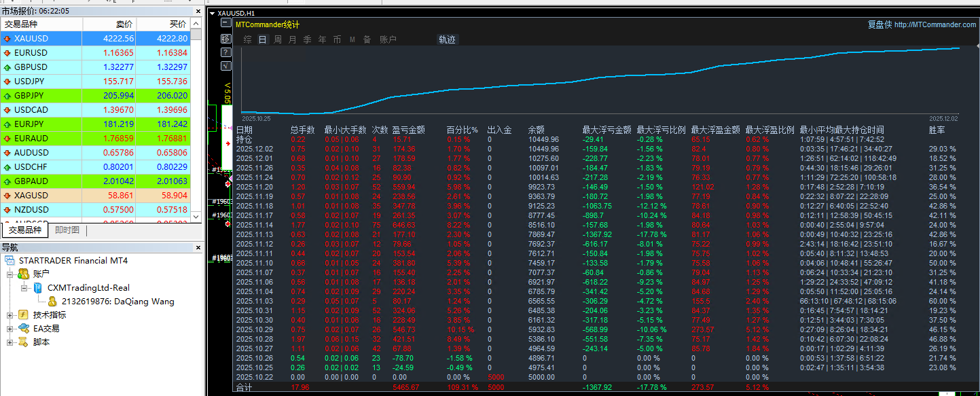Viewport: 980px width, 396px height.
Task: Click the XAGUSD down-arrow icon in Market Watch
Action: pos(7,196)
